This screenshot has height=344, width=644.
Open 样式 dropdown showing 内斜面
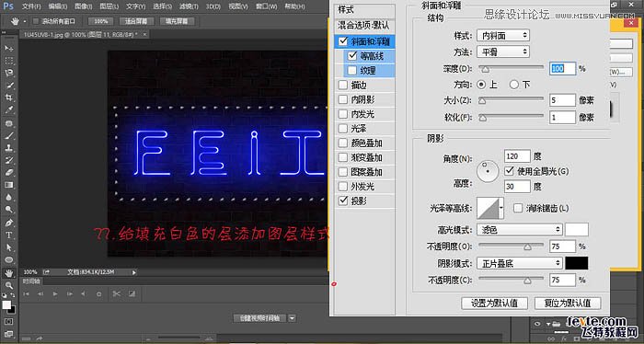click(x=502, y=36)
